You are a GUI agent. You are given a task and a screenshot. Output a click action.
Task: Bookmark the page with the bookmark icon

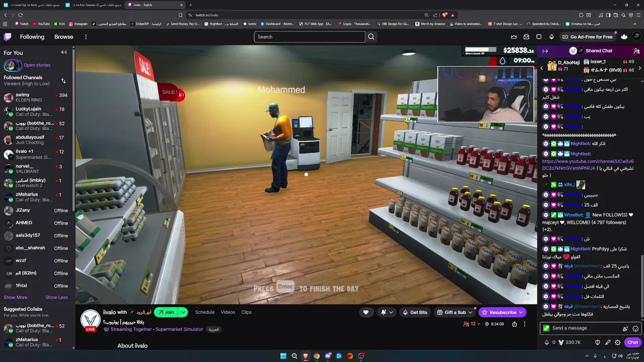pyautogui.click(x=181, y=15)
